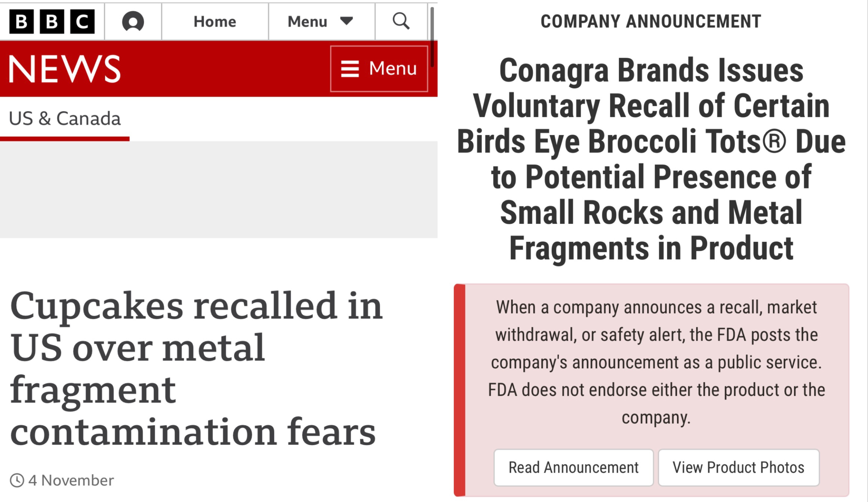This screenshot has height=502, width=868.
Task: Open the Cupcakes recalled headline
Action: pyautogui.click(x=196, y=368)
